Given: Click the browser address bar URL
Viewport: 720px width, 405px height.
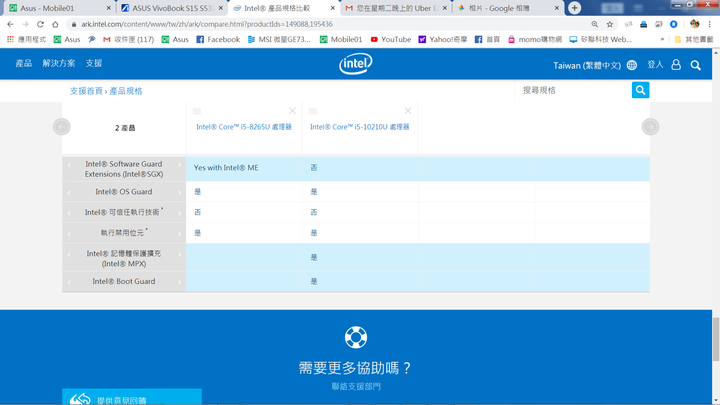Looking at the screenshot, I should tap(207, 24).
